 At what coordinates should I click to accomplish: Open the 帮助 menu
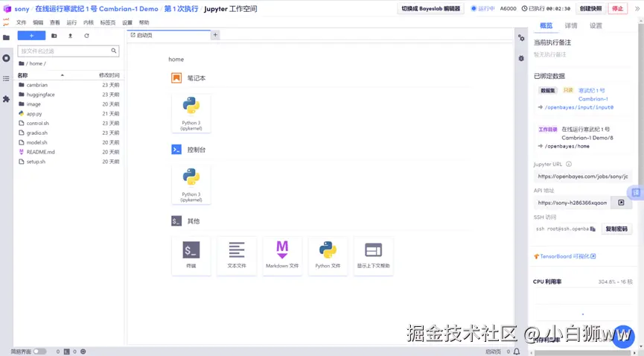point(144,22)
